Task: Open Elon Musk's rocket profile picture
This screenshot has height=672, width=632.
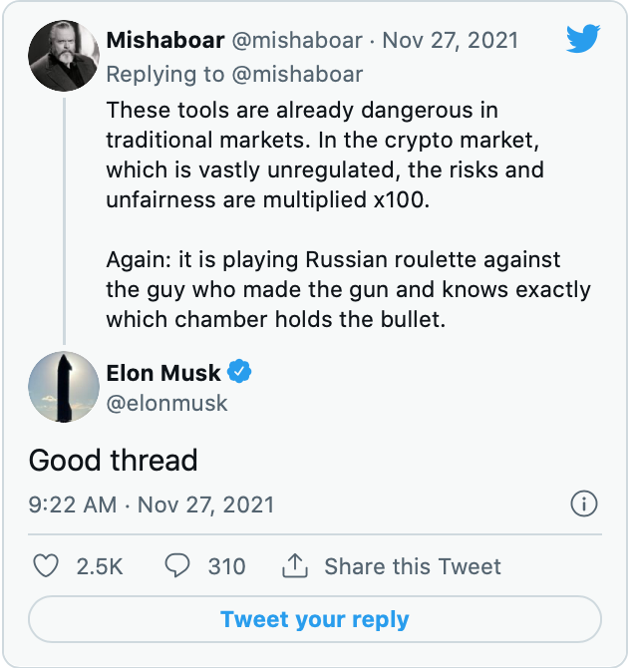Action: (63, 387)
